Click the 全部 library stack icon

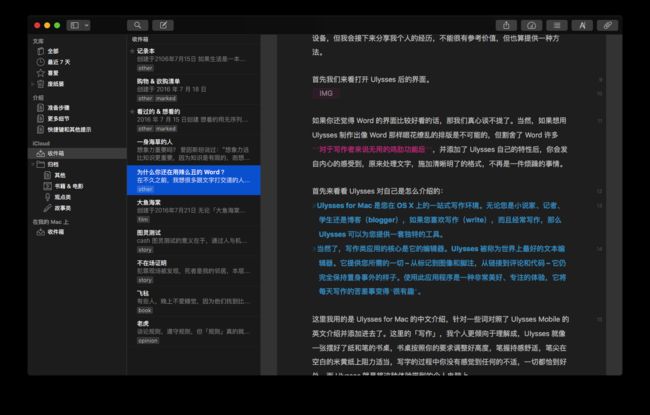pos(41,51)
